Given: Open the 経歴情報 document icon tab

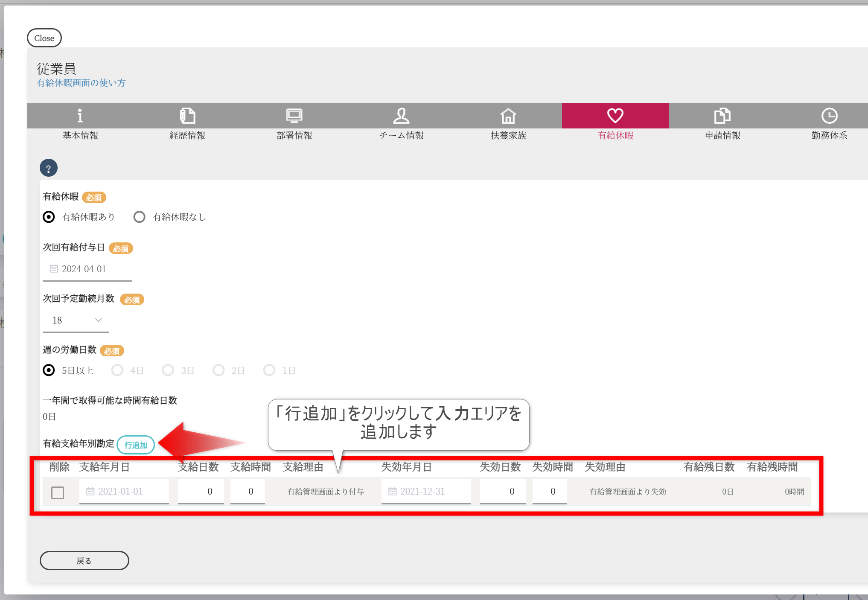Looking at the screenshot, I should pos(187,116).
